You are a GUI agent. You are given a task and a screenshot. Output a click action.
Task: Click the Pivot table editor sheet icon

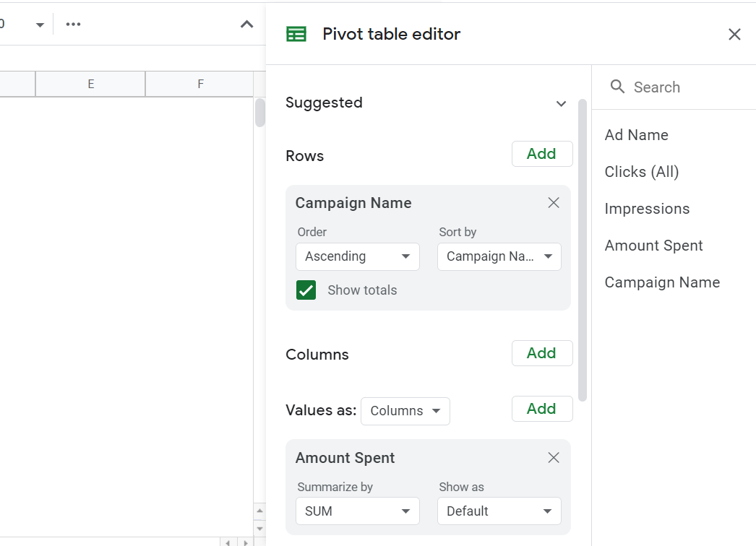tap(296, 34)
